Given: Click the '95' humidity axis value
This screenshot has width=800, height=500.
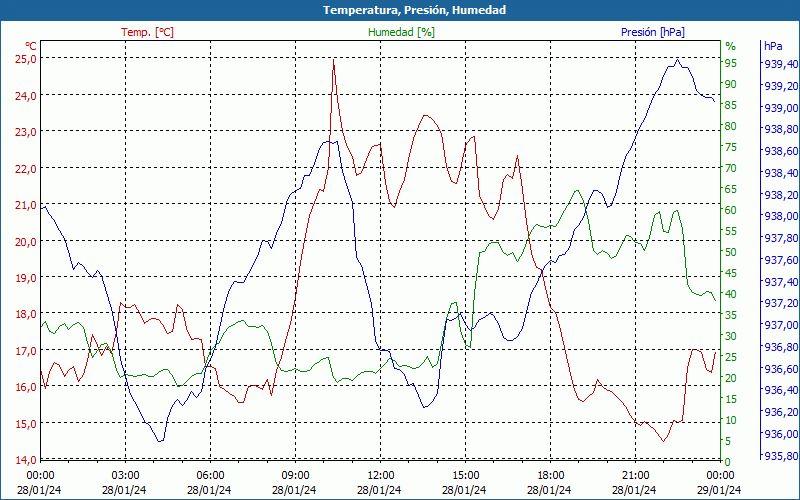Looking at the screenshot, I should [731, 63].
